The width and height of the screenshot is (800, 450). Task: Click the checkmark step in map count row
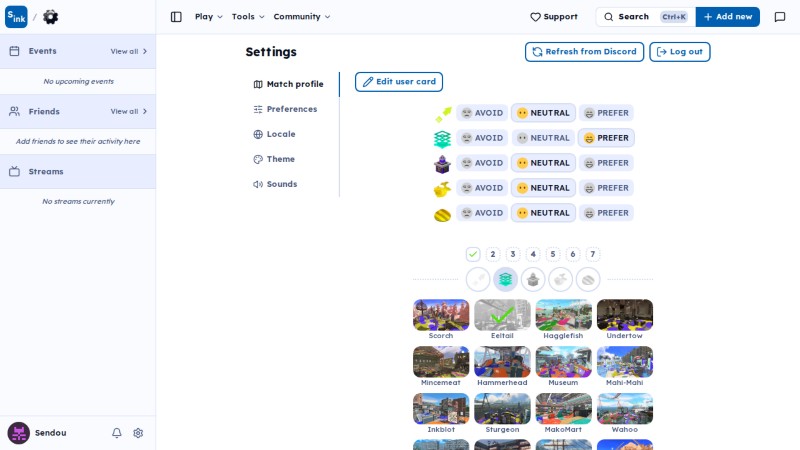point(473,254)
